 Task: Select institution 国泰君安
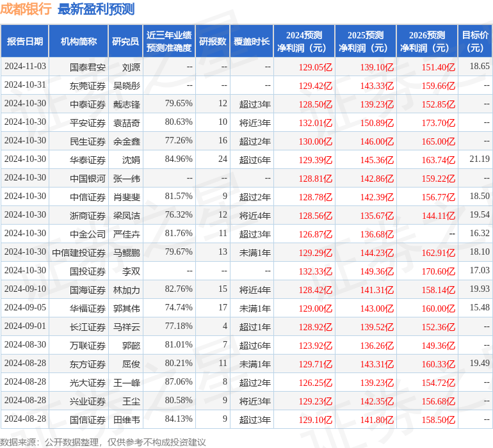(x=88, y=67)
